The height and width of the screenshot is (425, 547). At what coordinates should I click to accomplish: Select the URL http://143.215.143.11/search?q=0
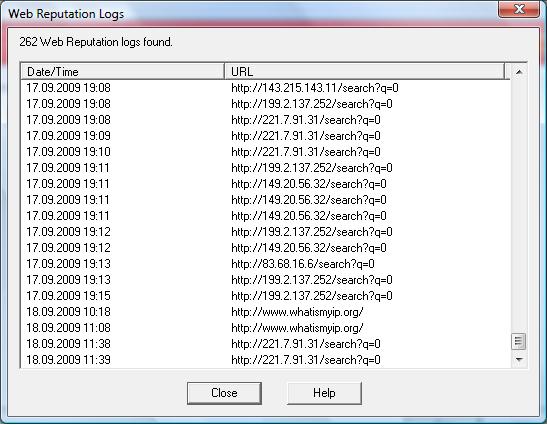(x=315, y=88)
